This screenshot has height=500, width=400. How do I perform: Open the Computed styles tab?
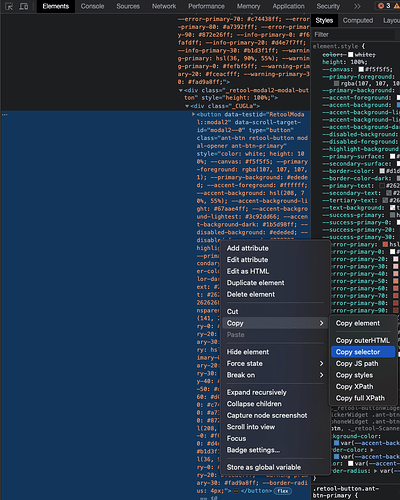358,21
